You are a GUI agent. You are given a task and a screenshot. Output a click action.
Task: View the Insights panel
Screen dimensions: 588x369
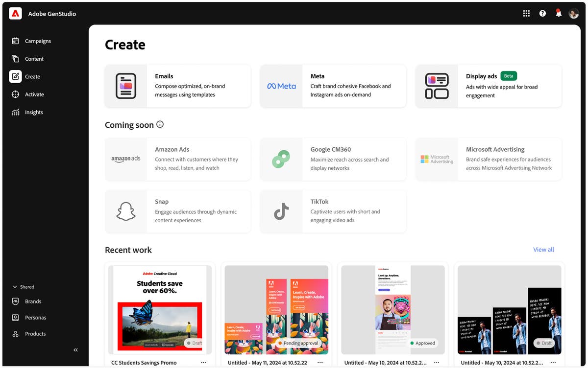point(33,112)
